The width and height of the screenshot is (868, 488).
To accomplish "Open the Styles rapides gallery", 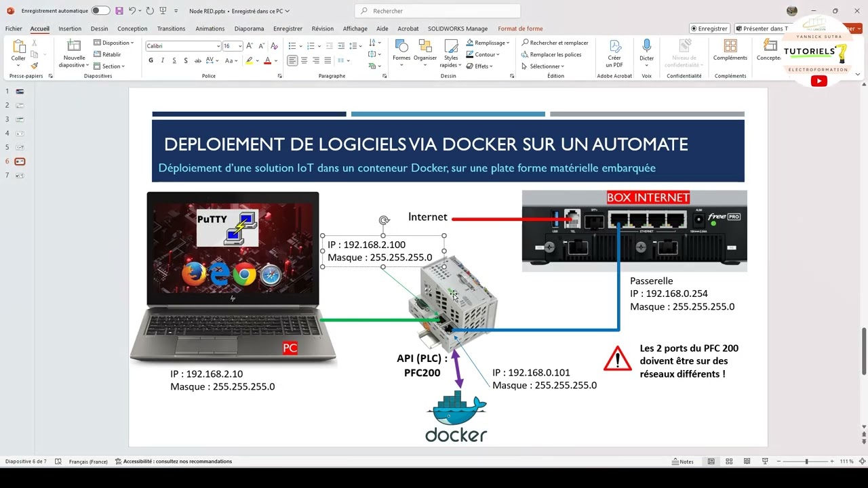I will [451, 54].
